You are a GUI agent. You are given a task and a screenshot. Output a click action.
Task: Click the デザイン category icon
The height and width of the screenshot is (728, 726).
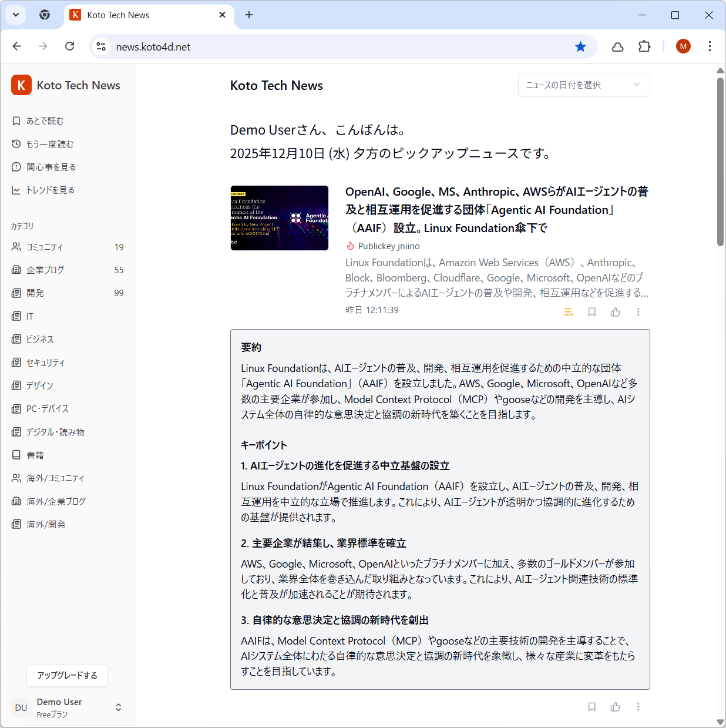coord(16,385)
